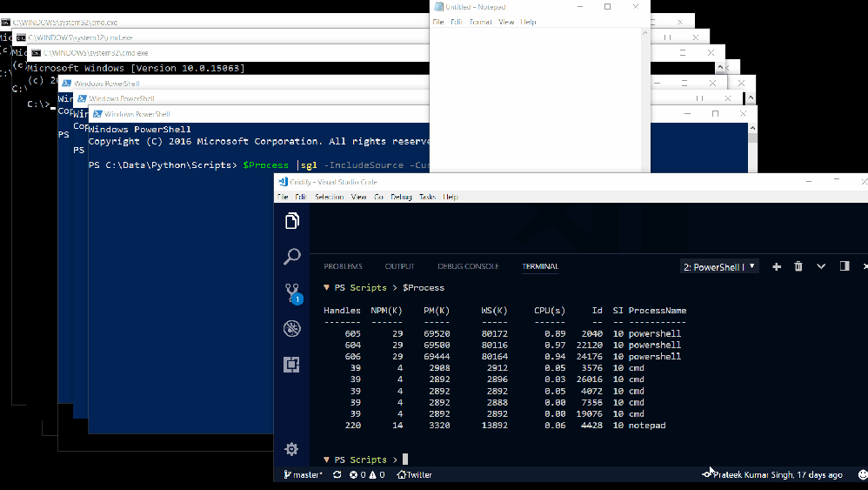Click the Handles column header in terminal
This screenshot has height=490, width=868.
coord(342,311)
